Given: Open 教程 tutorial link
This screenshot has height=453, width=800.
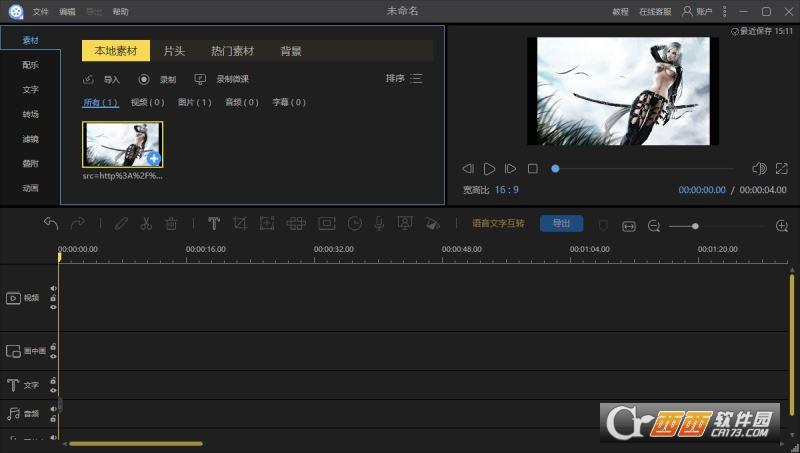Looking at the screenshot, I should 620,12.
